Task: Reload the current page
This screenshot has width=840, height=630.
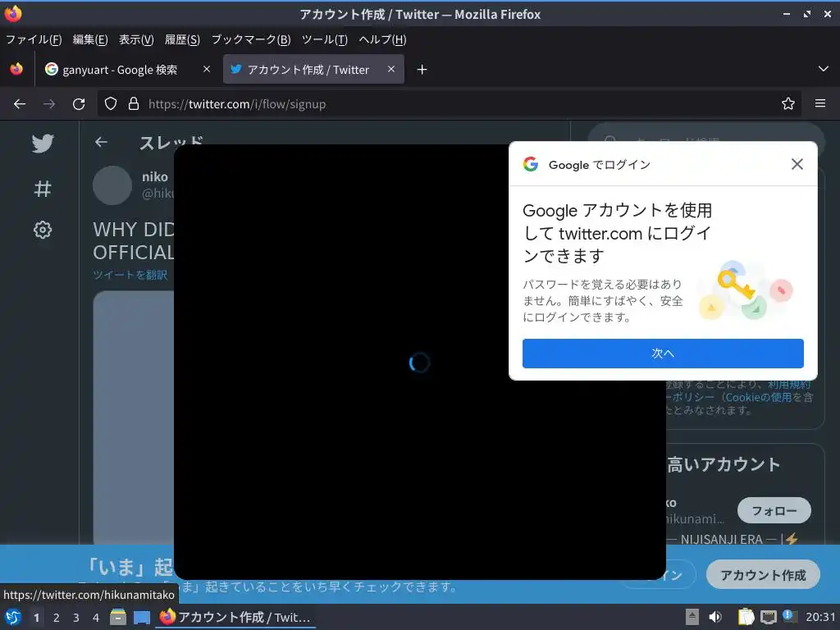Action: tap(79, 104)
